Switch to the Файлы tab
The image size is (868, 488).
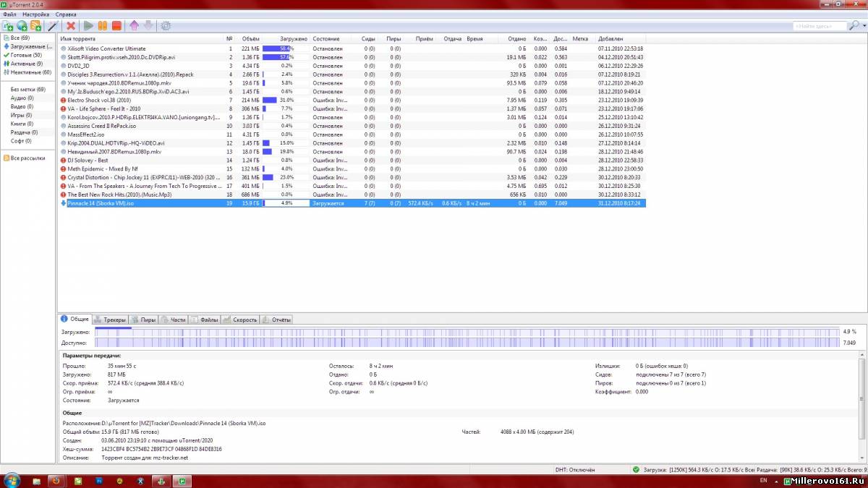pos(205,320)
